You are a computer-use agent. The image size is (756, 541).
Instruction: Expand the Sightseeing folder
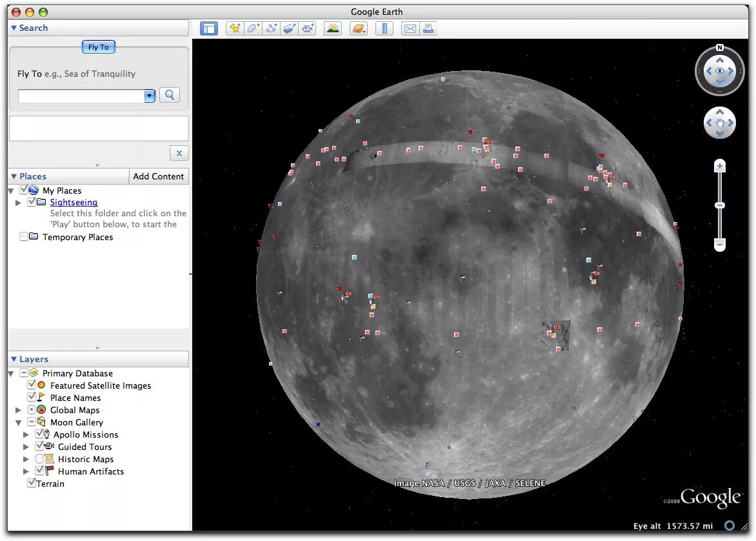(x=18, y=203)
